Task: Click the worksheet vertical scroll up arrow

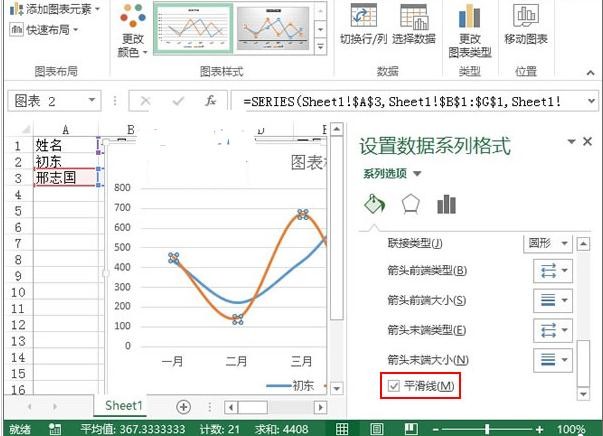Action: pos(336,129)
